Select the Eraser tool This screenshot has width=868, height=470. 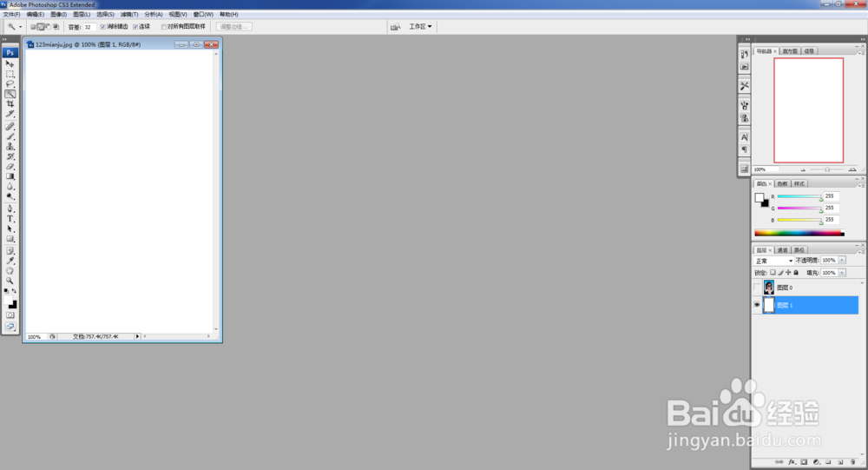10,166
